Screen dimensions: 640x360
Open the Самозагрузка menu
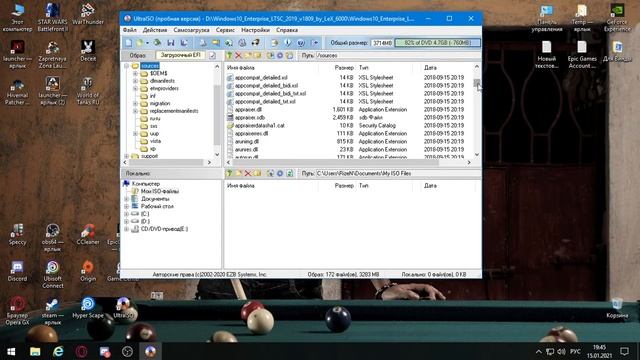click(191, 30)
